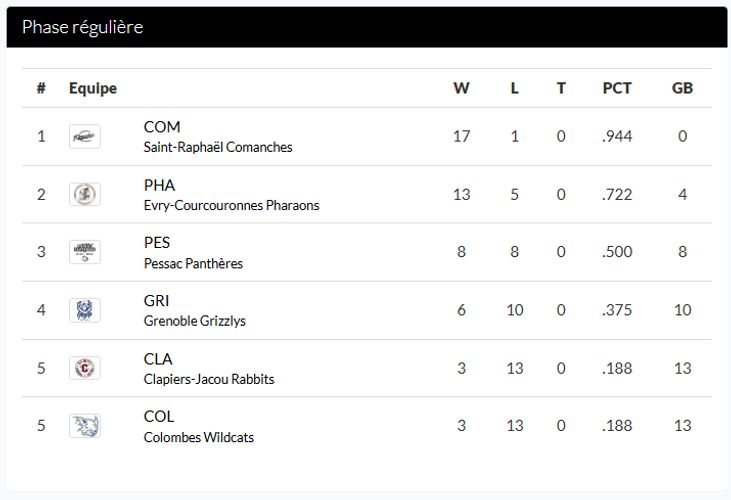Click the Phase régulière section header

[82, 27]
